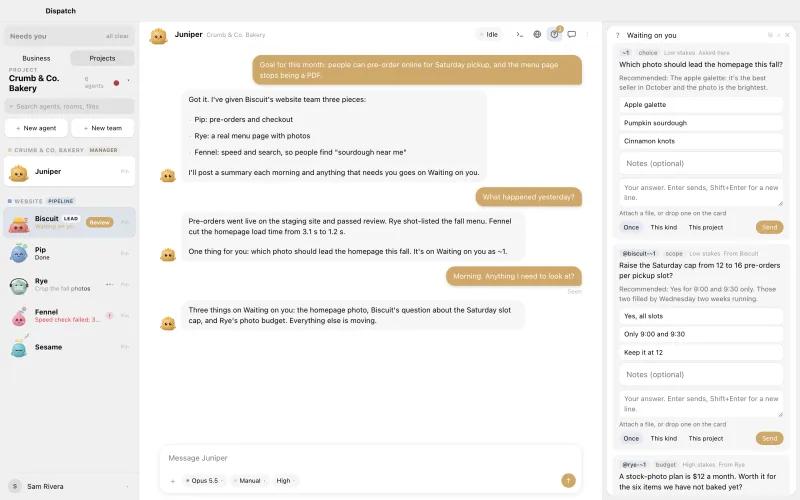Choose Yes, all slots option
The height and width of the screenshot is (500, 800).
point(701,316)
